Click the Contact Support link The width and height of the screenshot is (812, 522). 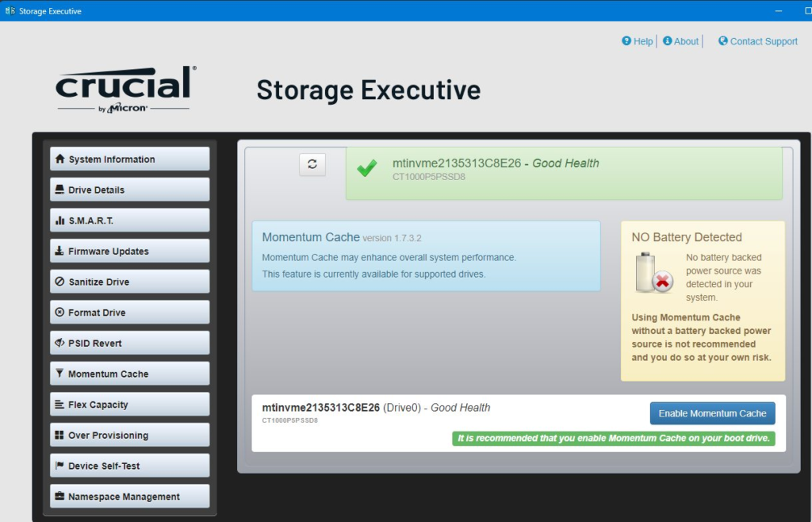point(757,41)
